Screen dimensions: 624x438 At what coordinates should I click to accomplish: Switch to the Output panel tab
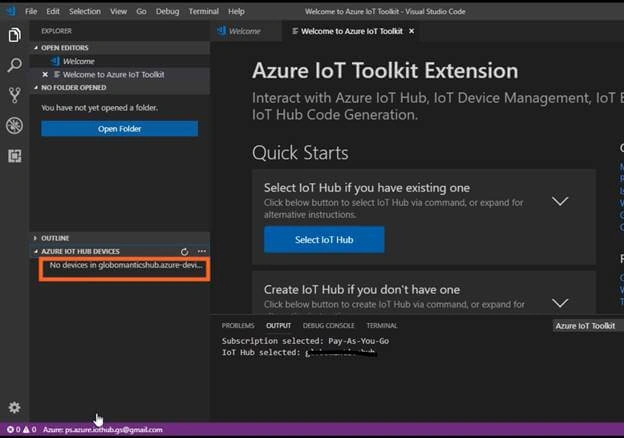tap(279, 325)
